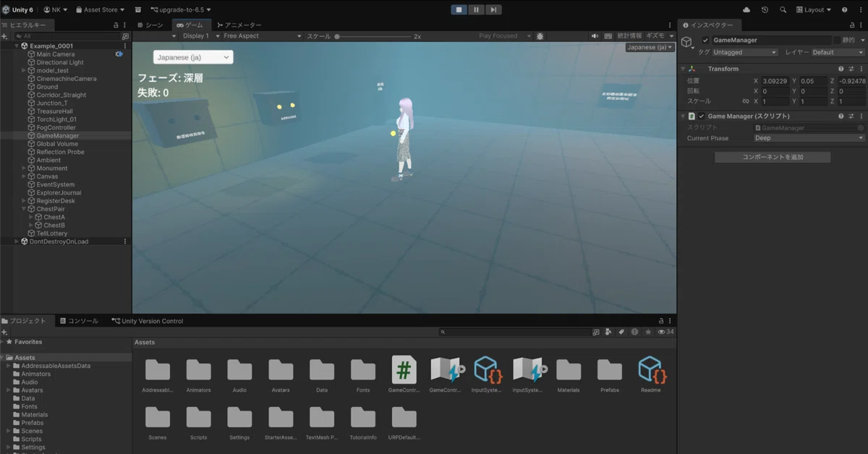Enable the 静的 static checkbox
The width and height of the screenshot is (868, 454).
[838, 40]
